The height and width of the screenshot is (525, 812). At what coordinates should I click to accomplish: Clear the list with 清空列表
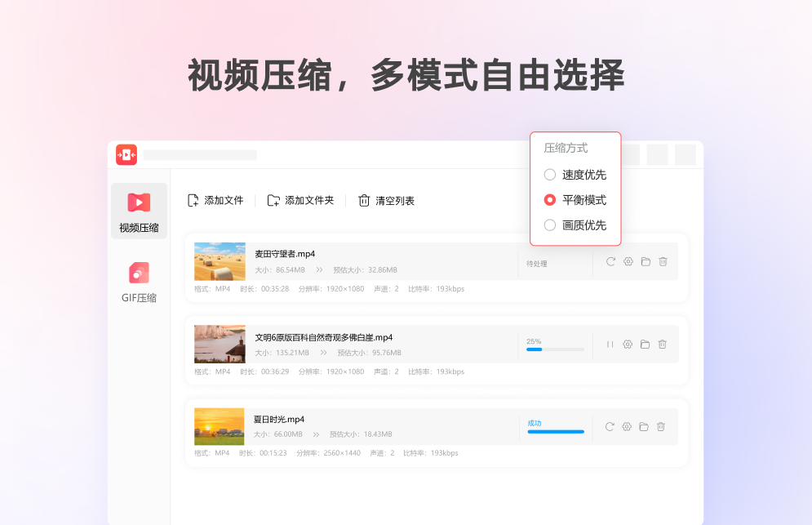pos(385,199)
